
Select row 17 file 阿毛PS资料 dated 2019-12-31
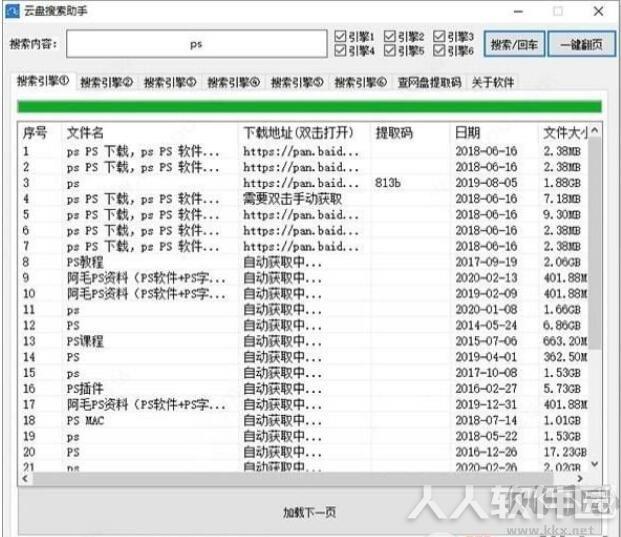(146, 405)
